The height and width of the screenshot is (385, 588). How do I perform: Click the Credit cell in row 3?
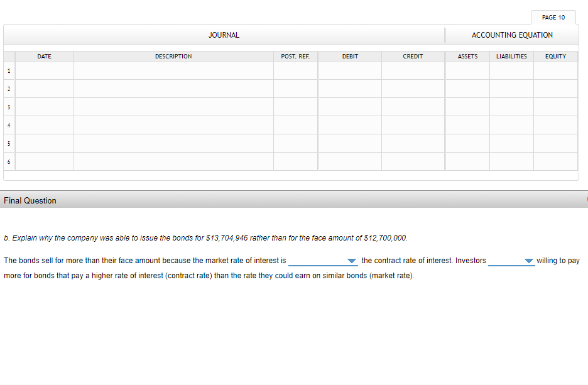413,107
